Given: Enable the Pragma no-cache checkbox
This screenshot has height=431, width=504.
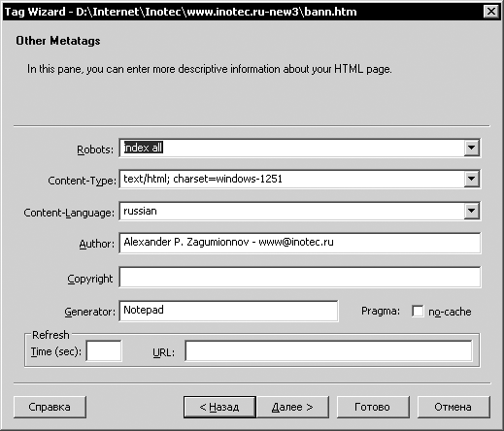Looking at the screenshot, I should tap(418, 312).
